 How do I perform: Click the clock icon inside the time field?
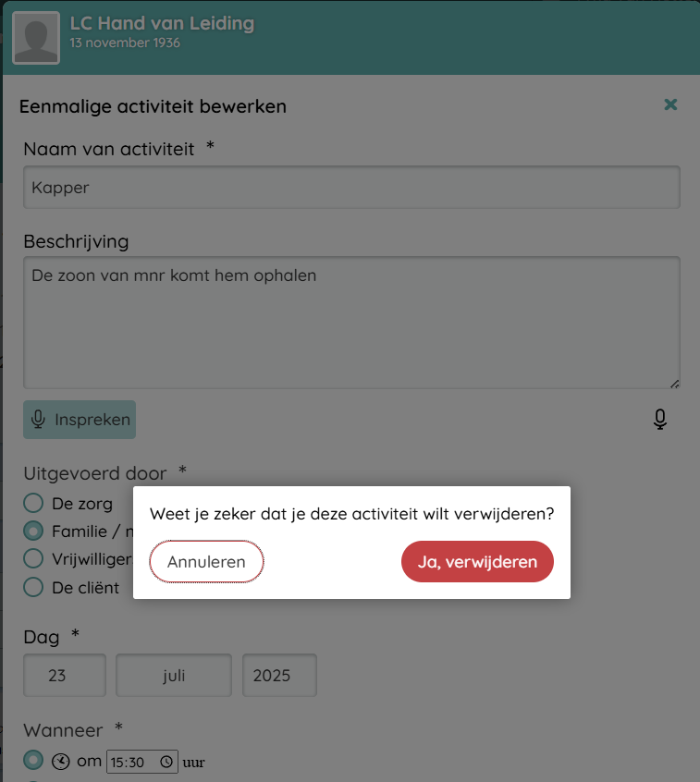click(166, 763)
